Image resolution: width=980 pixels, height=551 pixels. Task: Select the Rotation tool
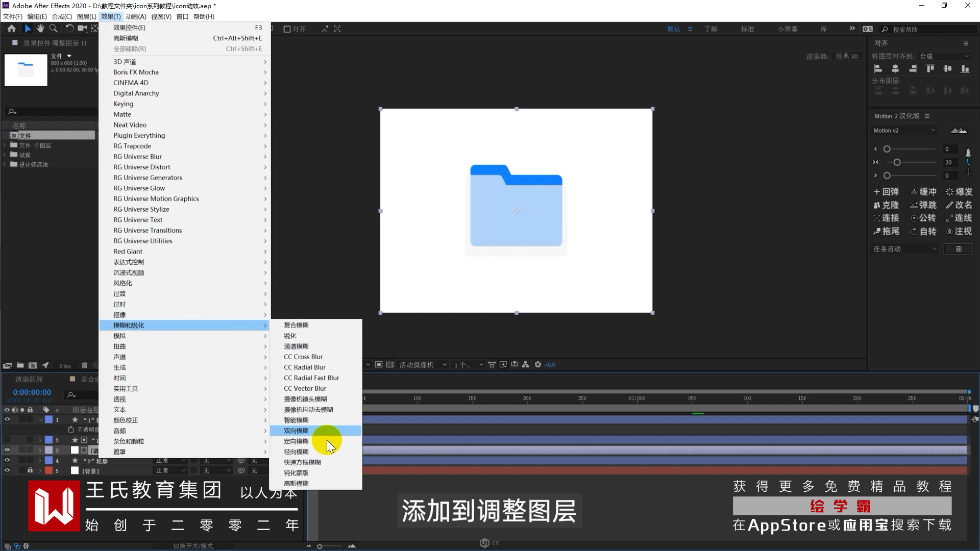pos(69,29)
